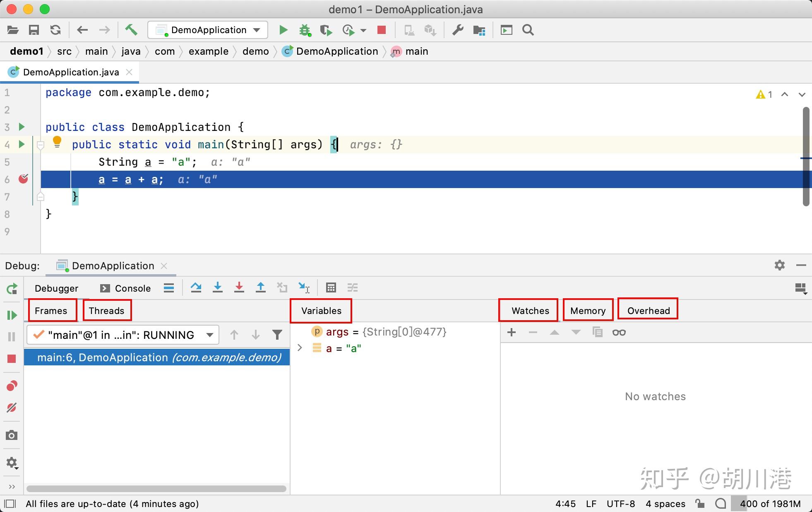Click View Breakpoints icon
Screen dimensions: 812x512
coord(12,386)
